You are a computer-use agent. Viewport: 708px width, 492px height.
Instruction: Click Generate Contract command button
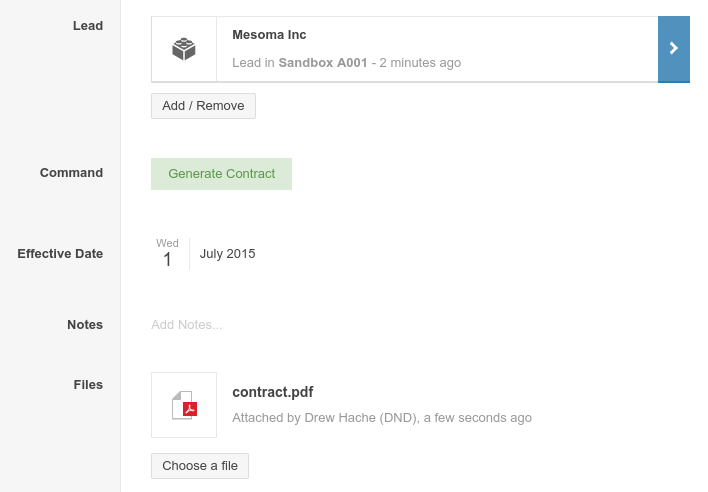(221, 174)
